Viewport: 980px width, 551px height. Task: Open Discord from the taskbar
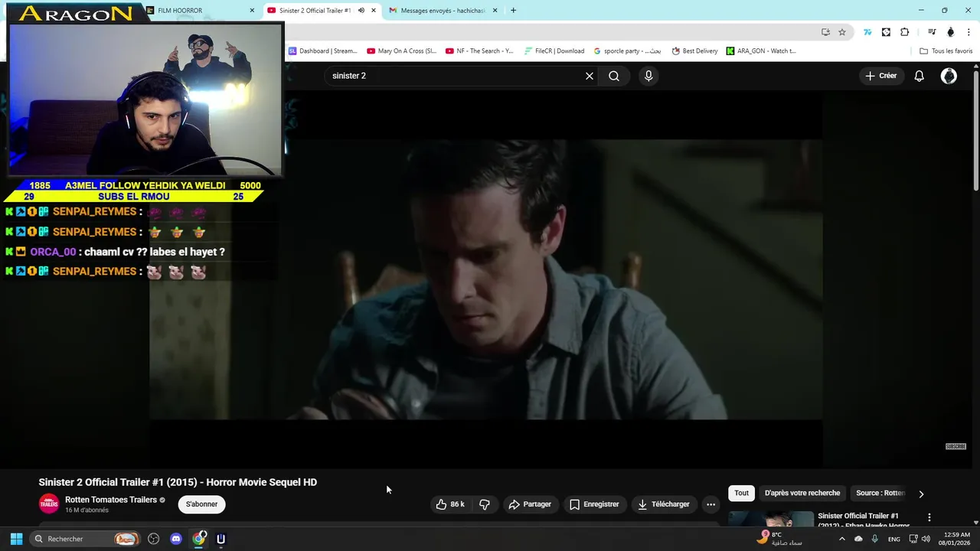click(176, 539)
